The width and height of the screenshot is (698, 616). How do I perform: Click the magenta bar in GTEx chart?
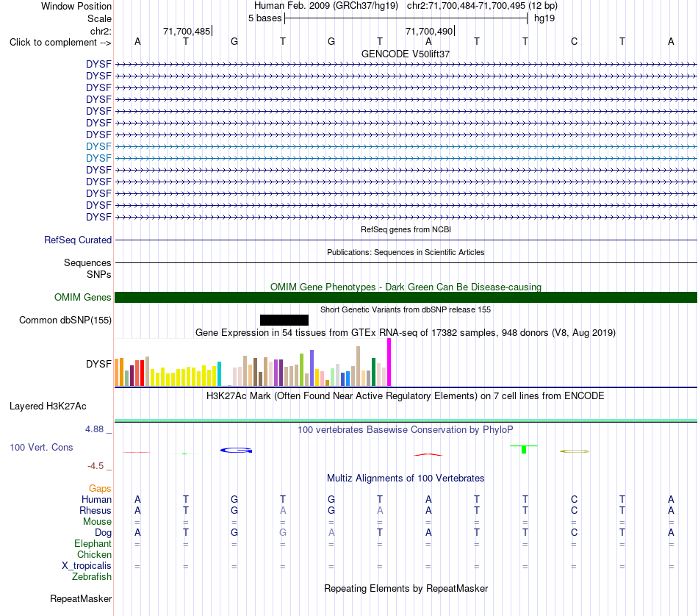point(389,362)
